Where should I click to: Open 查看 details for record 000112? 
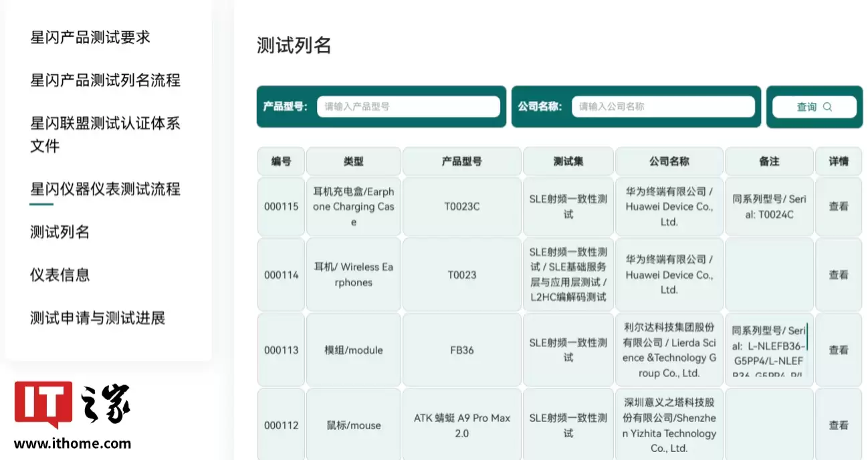pos(838,425)
